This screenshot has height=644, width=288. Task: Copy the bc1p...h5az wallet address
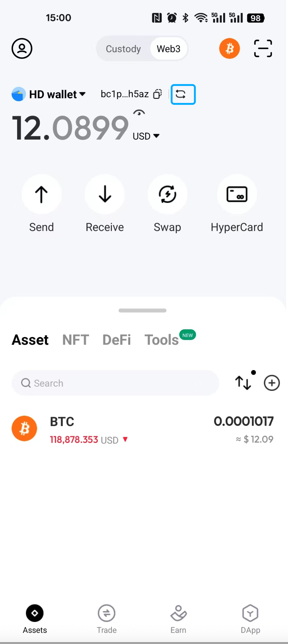(157, 94)
